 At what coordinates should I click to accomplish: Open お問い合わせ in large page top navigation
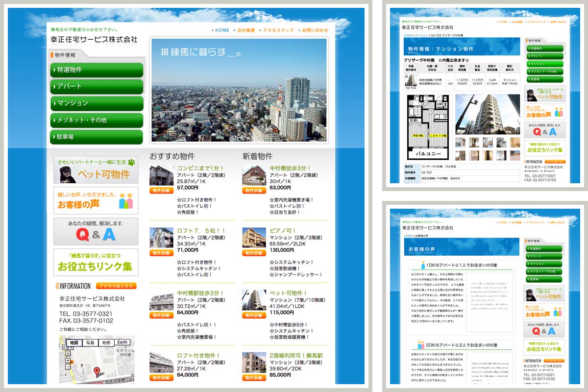point(314,30)
